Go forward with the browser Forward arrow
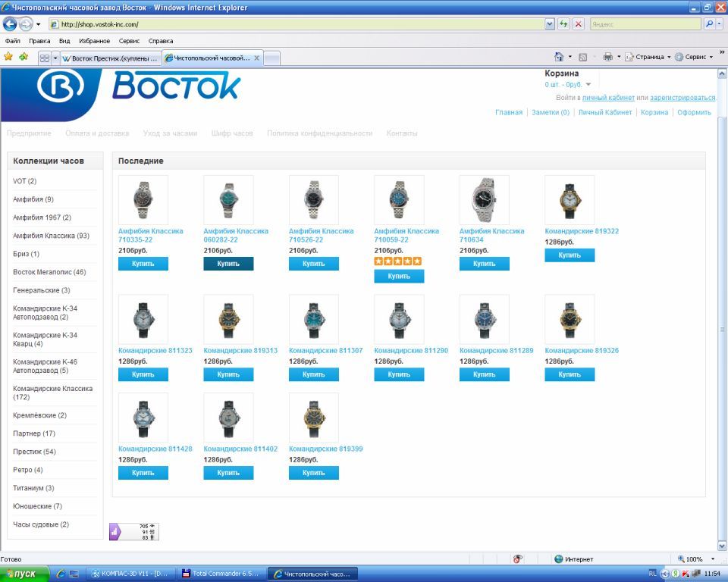The height and width of the screenshot is (582, 728). [26, 23]
